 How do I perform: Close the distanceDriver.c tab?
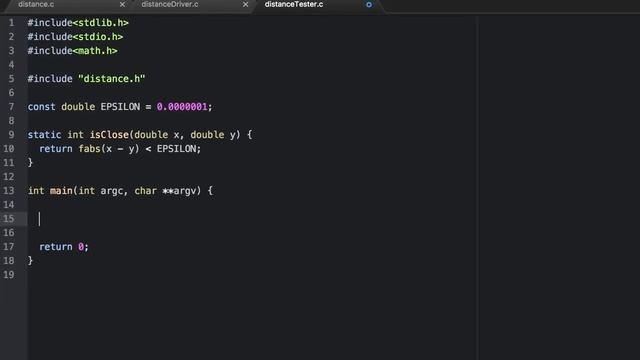tap(245, 4)
